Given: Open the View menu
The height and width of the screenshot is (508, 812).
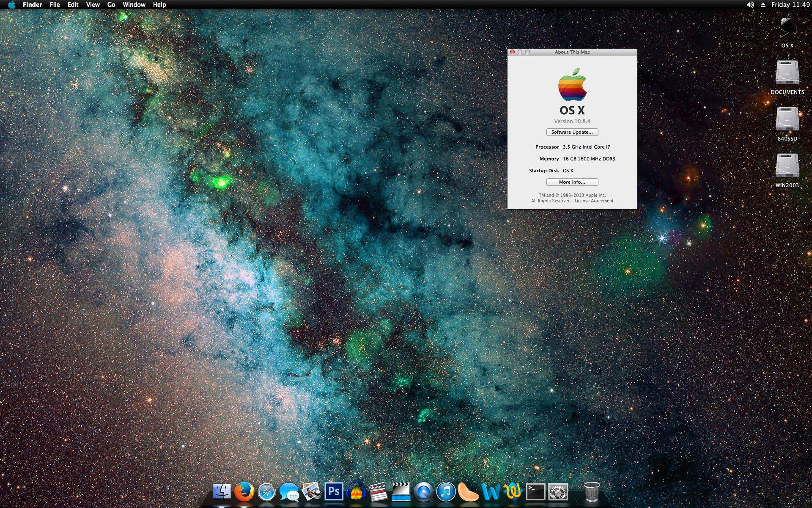Looking at the screenshot, I should click(x=93, y=5).
